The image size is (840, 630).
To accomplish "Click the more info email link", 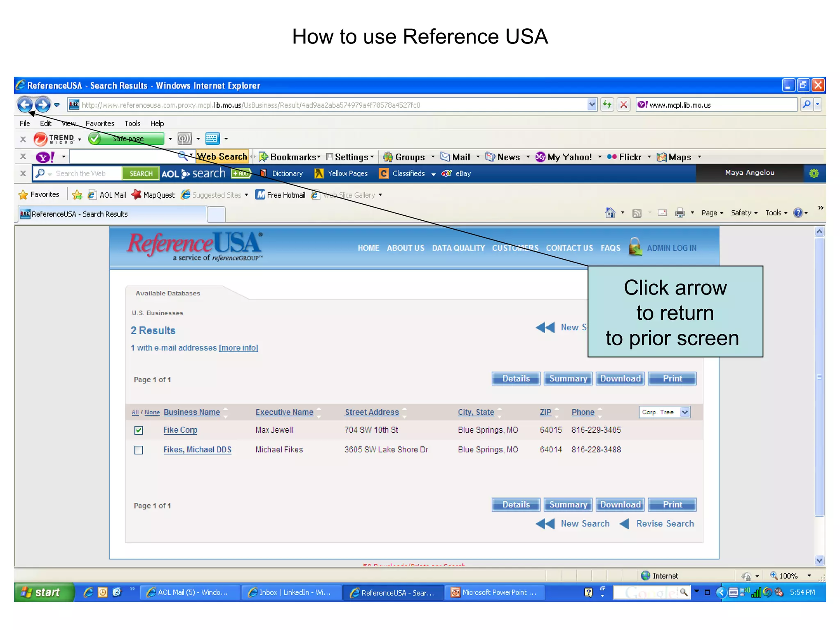I will [238, 348].
